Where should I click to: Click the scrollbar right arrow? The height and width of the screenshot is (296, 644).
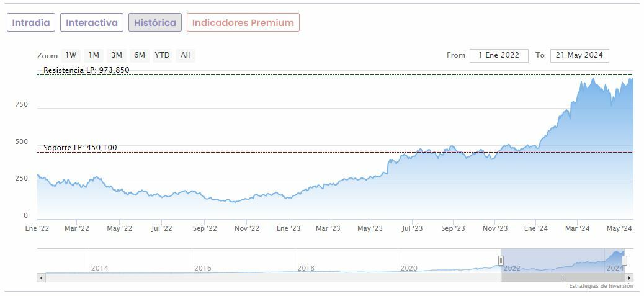629,277
